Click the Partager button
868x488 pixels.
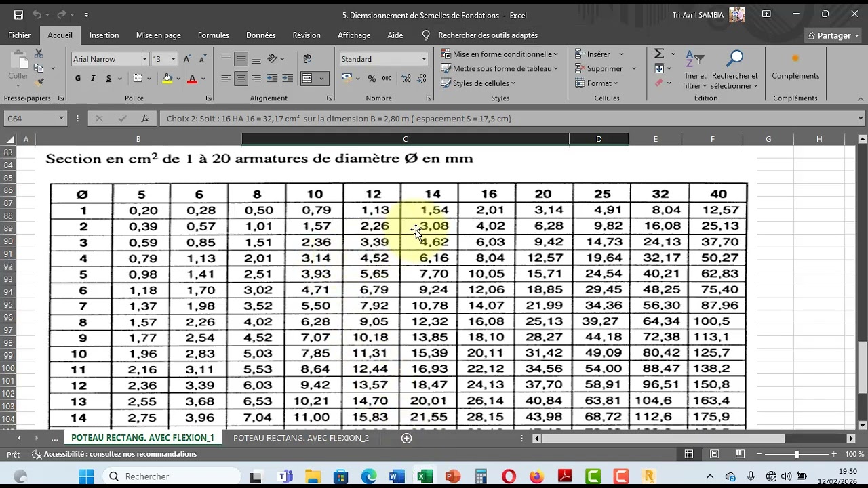coord(833,35)
